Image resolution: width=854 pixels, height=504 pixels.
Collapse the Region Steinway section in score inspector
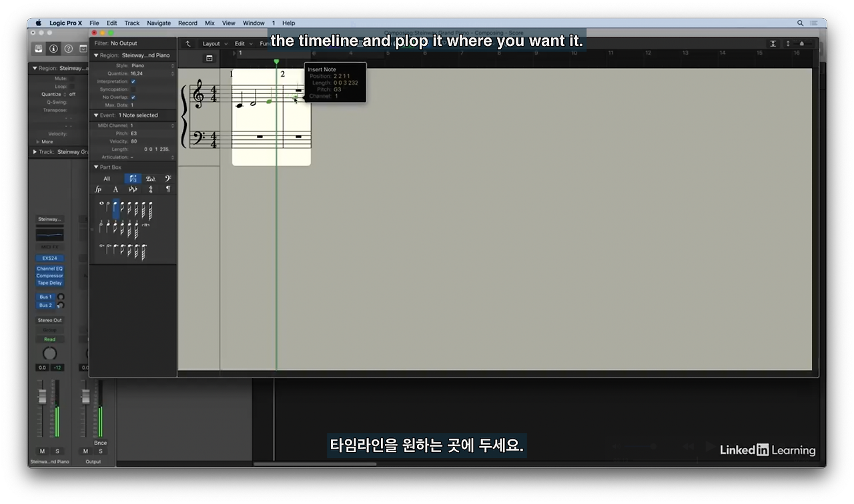[96, 55]
